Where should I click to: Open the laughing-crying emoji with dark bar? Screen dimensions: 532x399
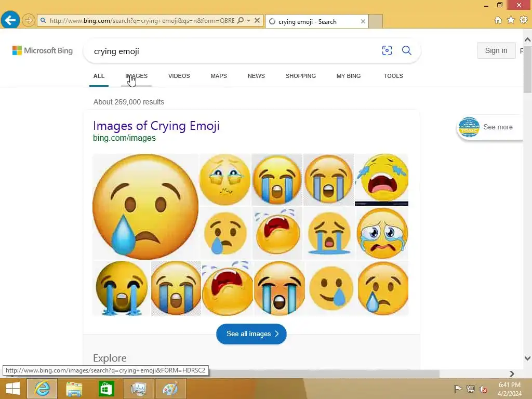(x=381, y=179)
